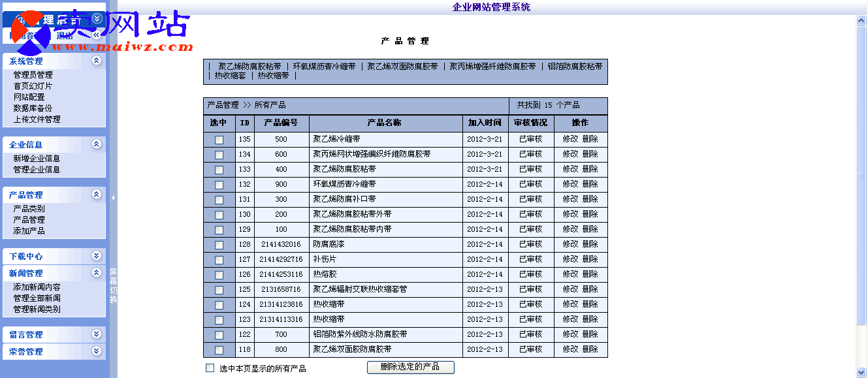Click 修改 for 聚乙烯防腐胶粘带内带
This screenshot has height=378, width=868.
[571, 229]
